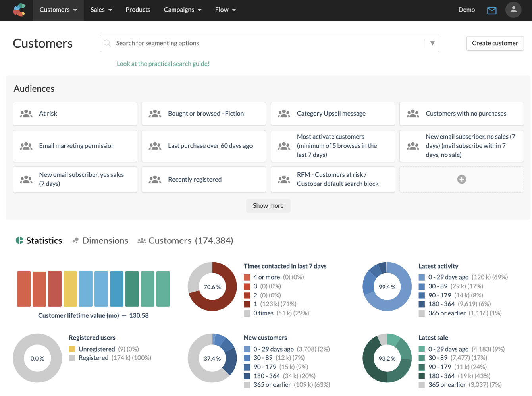
Task: Switch to the Dimensions tab
Action: 100,241
